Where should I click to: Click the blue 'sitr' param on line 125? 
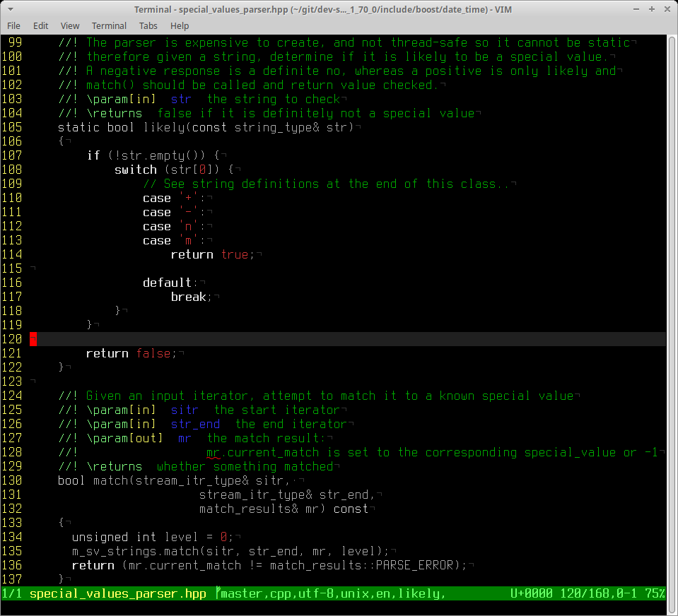pos(185,410)
